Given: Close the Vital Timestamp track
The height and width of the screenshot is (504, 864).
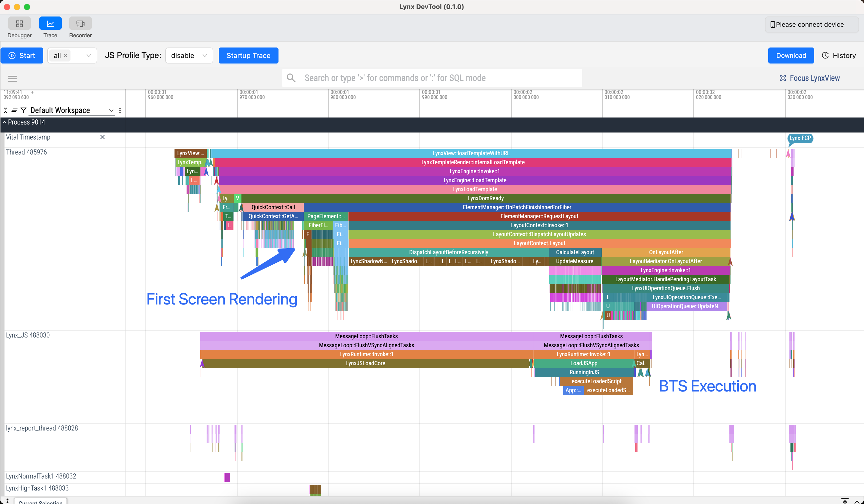Looking at the screenshot, I should pos(102,137).
